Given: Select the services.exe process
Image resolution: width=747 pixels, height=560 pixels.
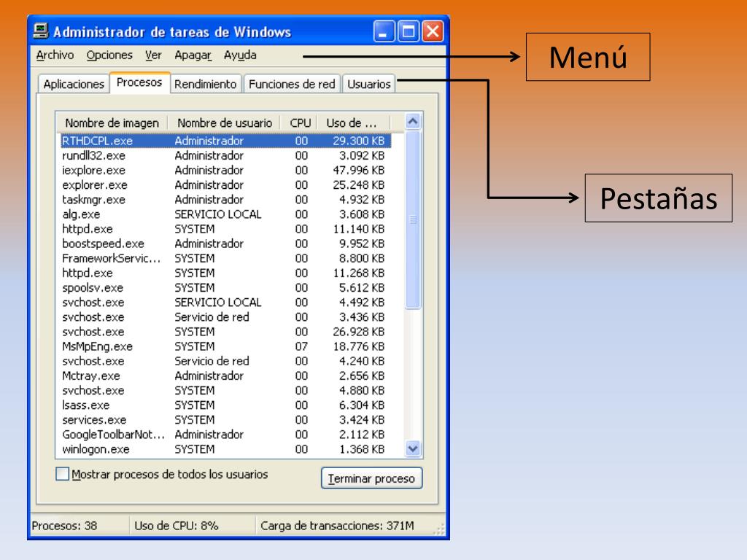Looking at the screenshot, I should point(226,420).
